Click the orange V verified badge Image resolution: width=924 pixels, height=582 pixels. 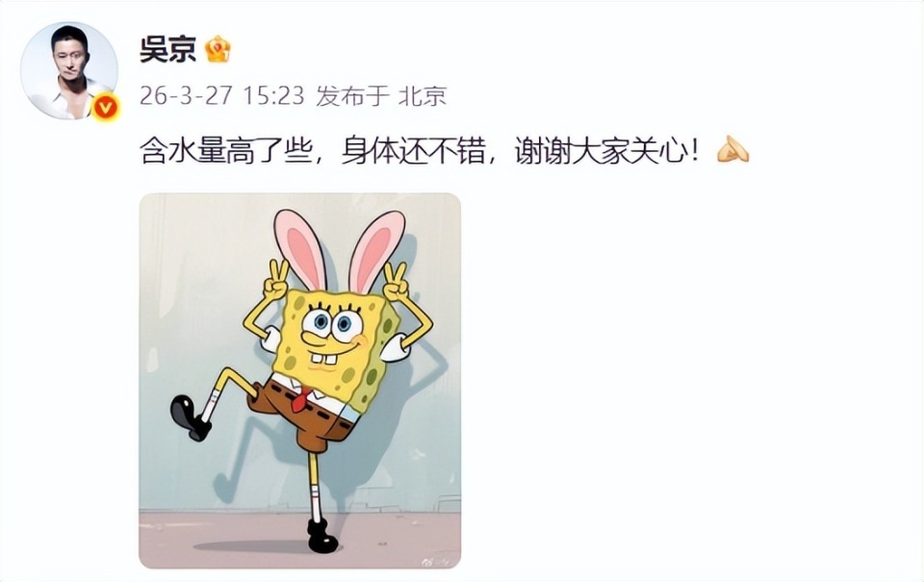pos(106,107)
